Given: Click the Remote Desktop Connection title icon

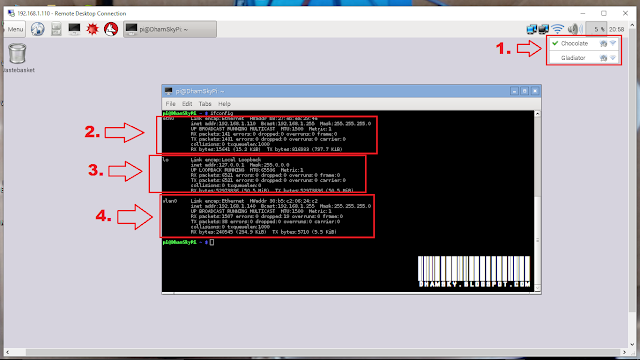Looking at the screenshot, I should click(11, 13).
